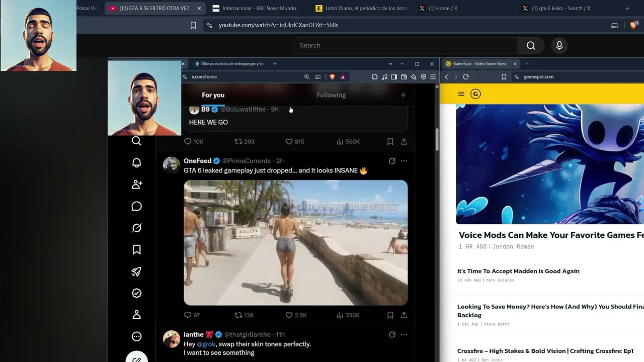
Task: Open the GameSpot hamburger menu
Action: click(x=461, y=94)
